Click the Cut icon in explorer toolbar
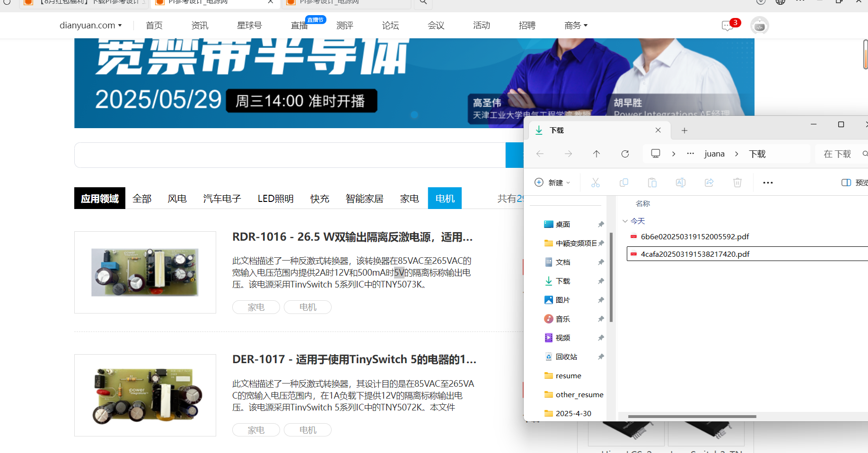868x453 pixels. [596, 183]
